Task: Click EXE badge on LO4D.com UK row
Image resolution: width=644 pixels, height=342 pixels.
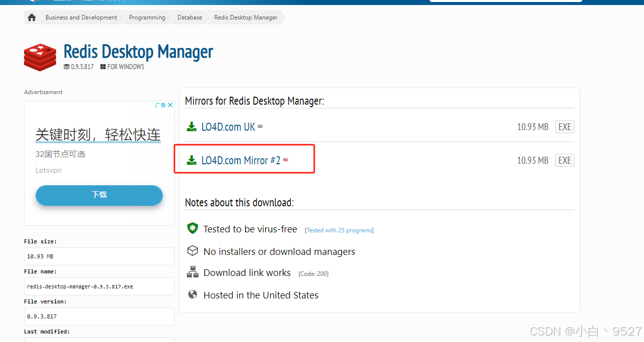Action: [565, 127]
